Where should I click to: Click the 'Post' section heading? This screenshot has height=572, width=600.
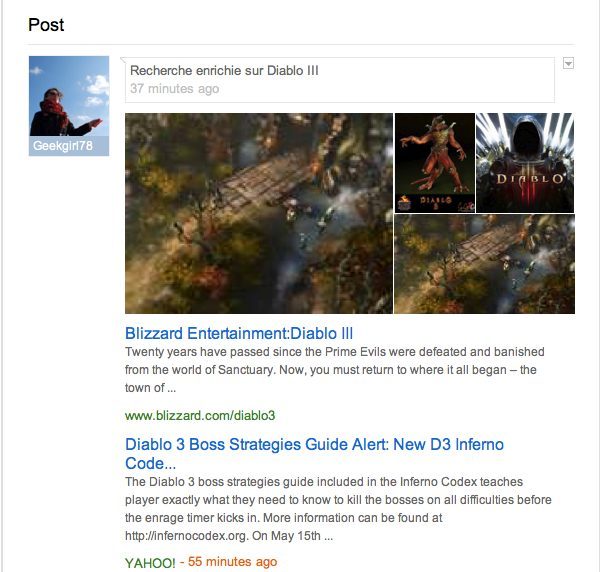point(46,25)
